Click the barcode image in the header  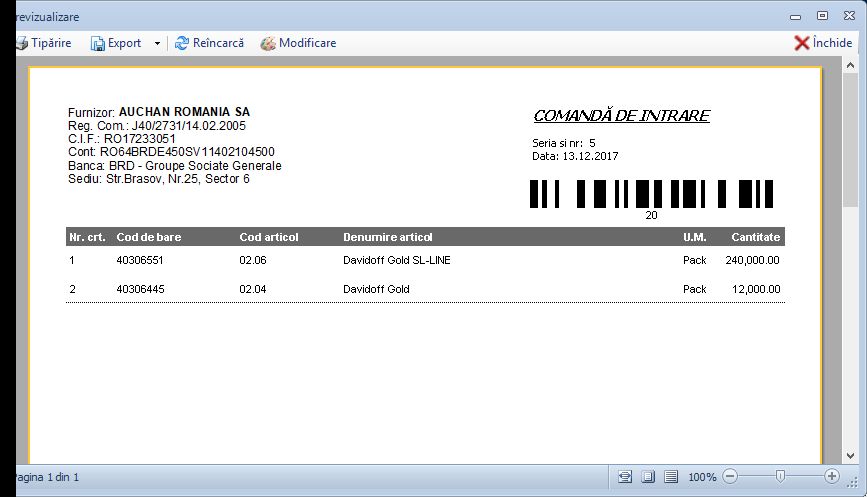click(x=651, y=193)
